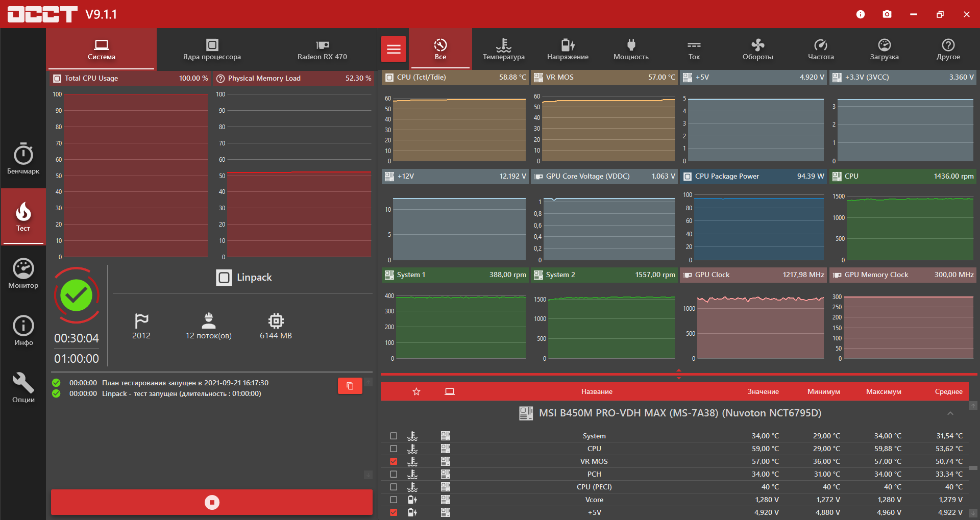Image resolution: width=980 pixels, height=520 pixels.
Task: Click the 2012 version flag icon
Action: click(x=141, y=320)
